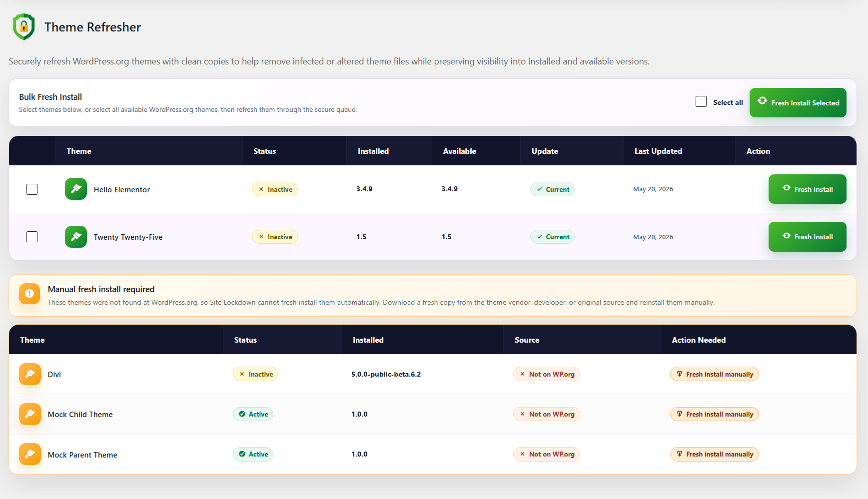Click the Inactive badge for Twenty Twenty-Five

275,237
